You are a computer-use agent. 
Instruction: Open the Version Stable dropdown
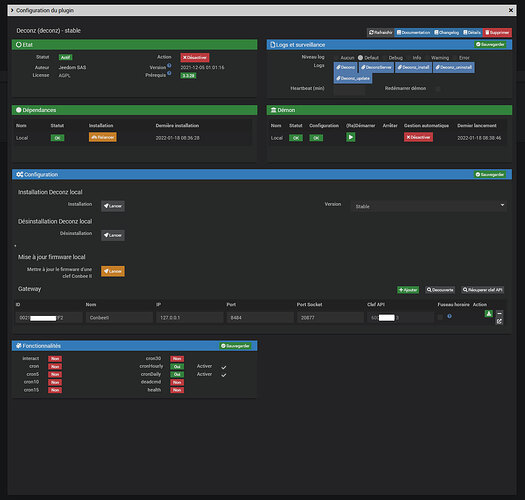point(429,206)
